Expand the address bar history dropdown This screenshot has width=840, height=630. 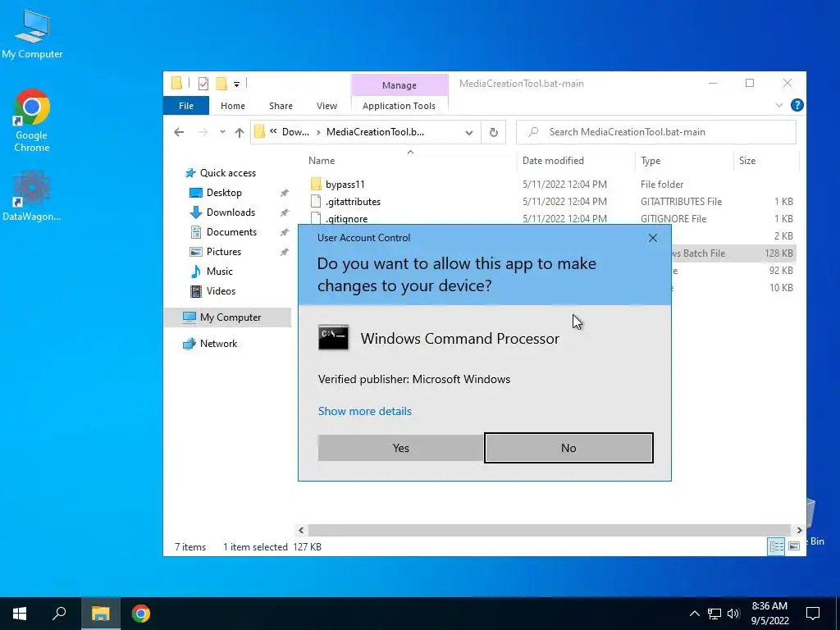pos(468,132)
